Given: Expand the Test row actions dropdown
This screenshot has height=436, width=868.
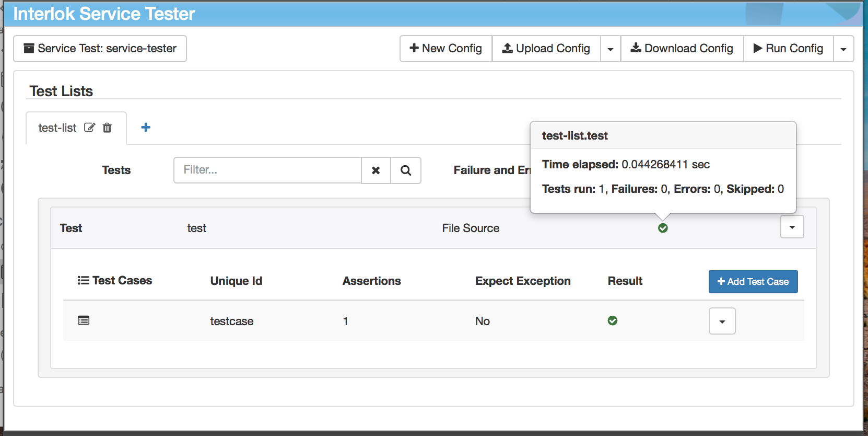Looking at the screenshot, I should 792,227.
